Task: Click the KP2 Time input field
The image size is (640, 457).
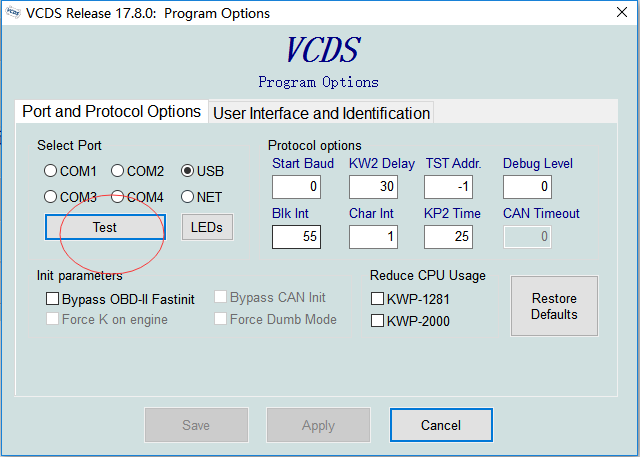Action: coord(448,237)
